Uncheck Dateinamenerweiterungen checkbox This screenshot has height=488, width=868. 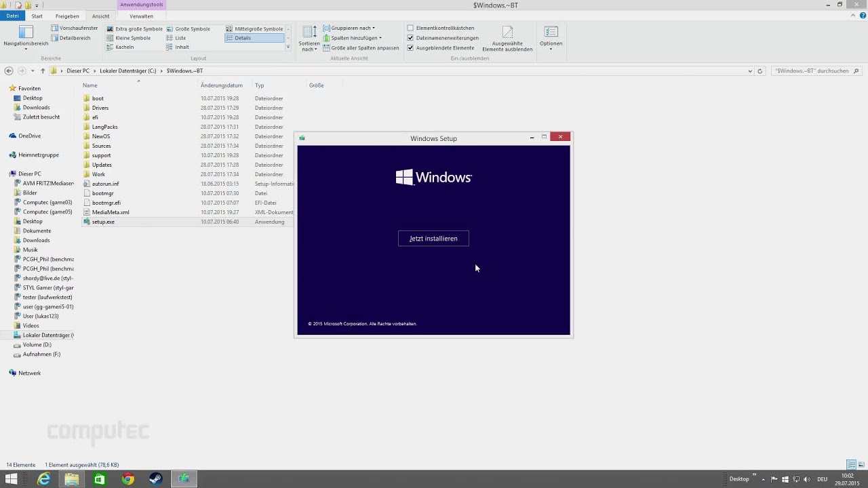click(410, 38)
